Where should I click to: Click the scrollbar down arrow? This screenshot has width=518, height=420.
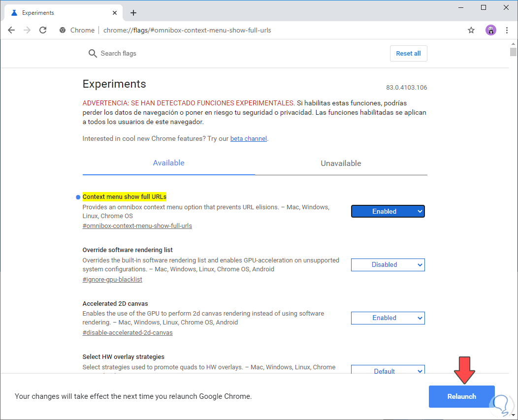[x=513, y=415]
